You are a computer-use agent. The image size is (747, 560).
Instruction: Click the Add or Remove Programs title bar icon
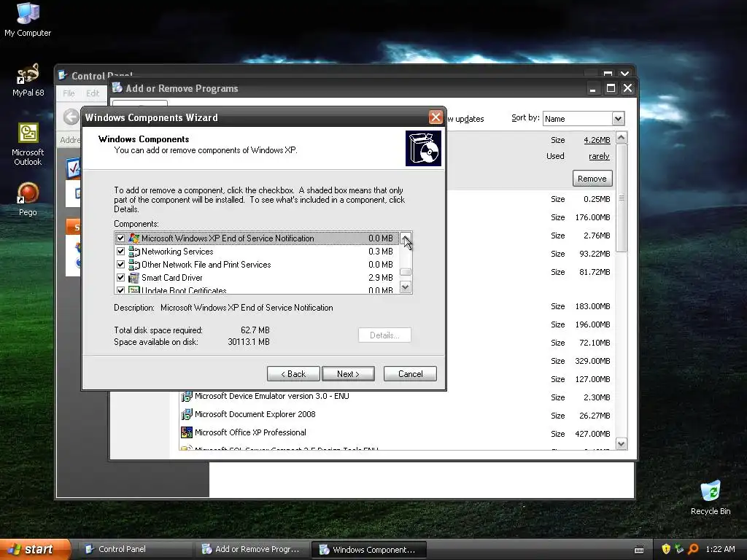click(117, 87)
